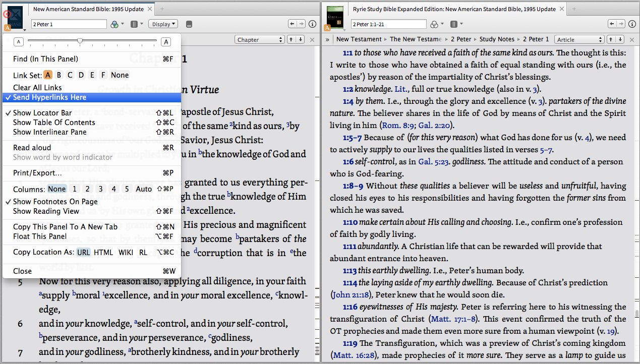The width and height of the screenshot is (640, 364).
Task: Go forward in Ryrie panel history
Action: tap(620, 24)
